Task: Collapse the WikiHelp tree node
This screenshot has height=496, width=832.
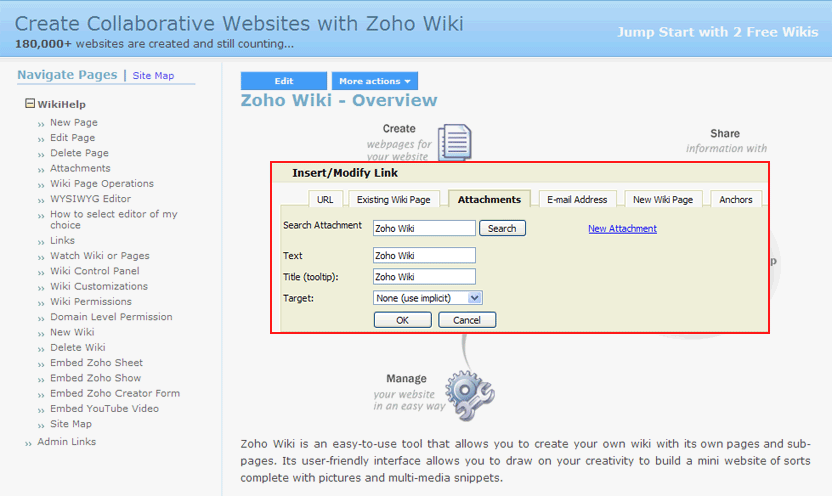Action: [30, 103]
